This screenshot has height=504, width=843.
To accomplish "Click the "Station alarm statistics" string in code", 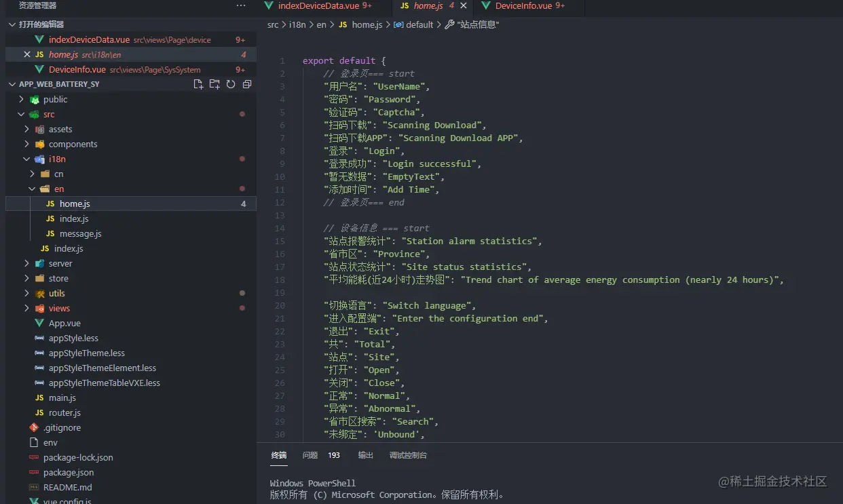I will pos(469,241).
